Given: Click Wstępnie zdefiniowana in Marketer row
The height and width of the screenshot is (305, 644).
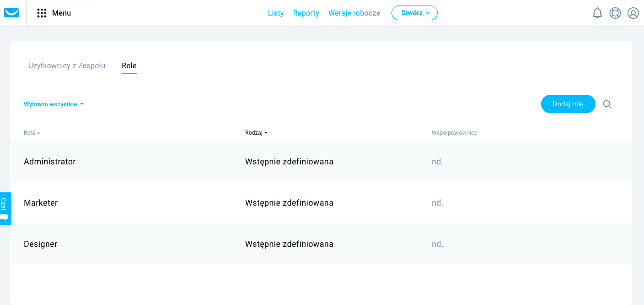Looking at the screenshot, I should [x=289, y=203].
